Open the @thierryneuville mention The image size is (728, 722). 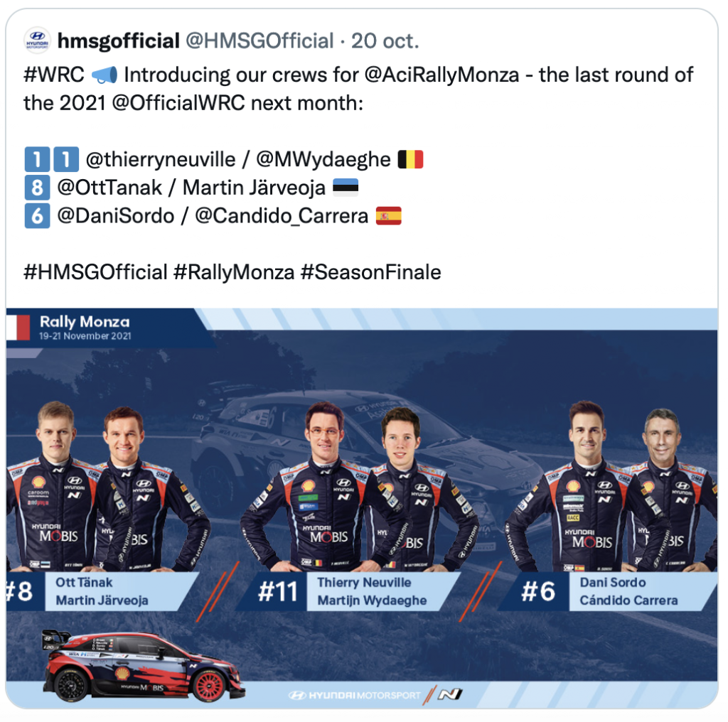tap(161, 160)
